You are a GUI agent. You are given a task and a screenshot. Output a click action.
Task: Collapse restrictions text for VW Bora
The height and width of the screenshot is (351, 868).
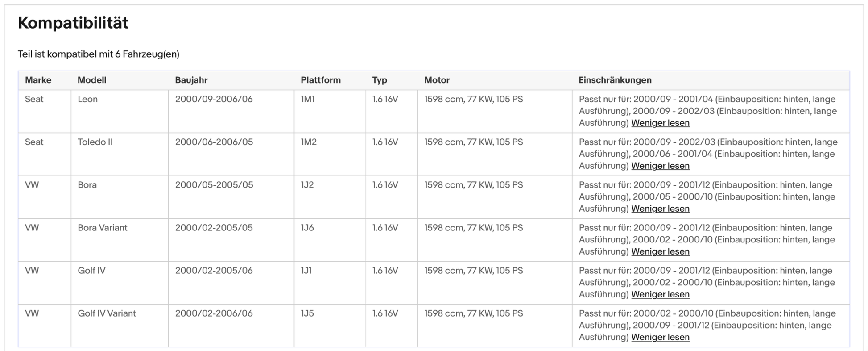tap(660, 209)
